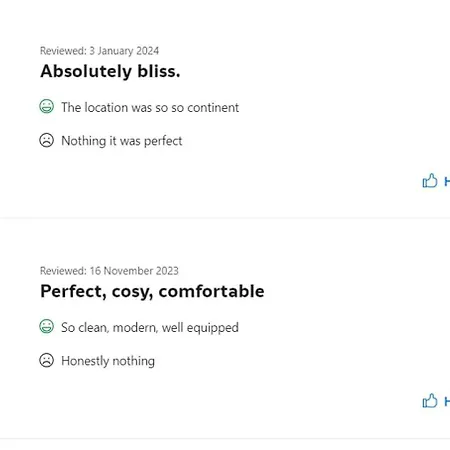Click the negative comment 'Nothing it was perfect'
450x450 pixels.
tap(122, 141)
